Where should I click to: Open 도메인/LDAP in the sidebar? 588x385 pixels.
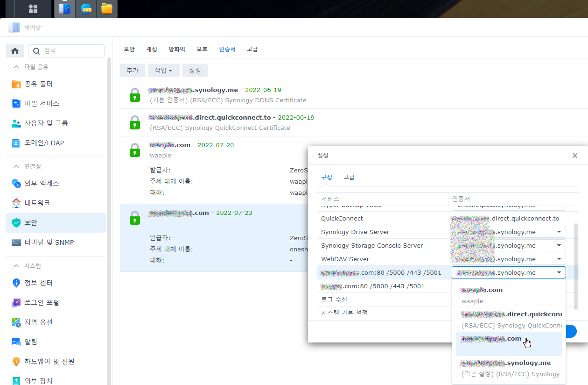tap(56, 143)
